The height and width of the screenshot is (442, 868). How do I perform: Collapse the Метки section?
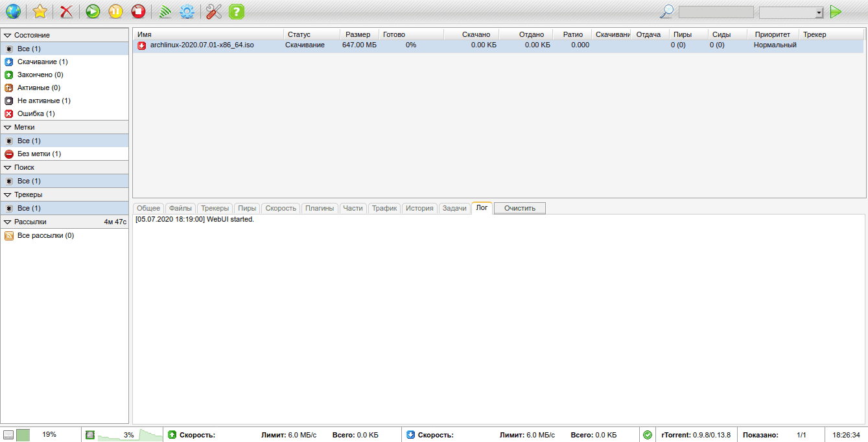[64, 127]
